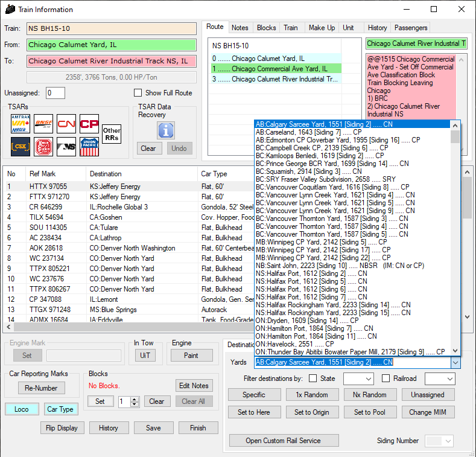Screen dimensions: 476x457
Task: Open the History tab
Action: pyautogui.click(x=377, y=28)
